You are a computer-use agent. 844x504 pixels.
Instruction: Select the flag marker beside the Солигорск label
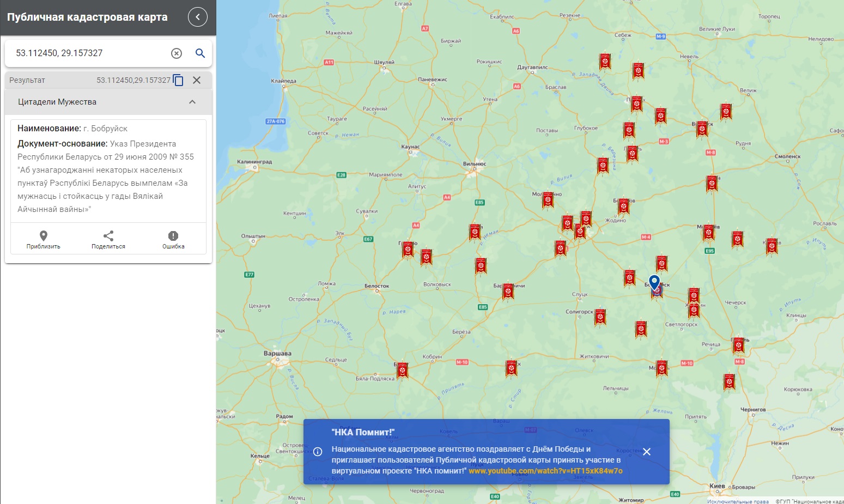tap(600, 317)
